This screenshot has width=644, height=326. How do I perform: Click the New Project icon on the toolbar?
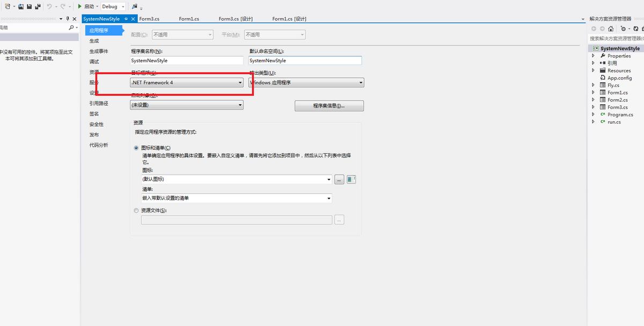pyautogui.click(x=8, y=6)
